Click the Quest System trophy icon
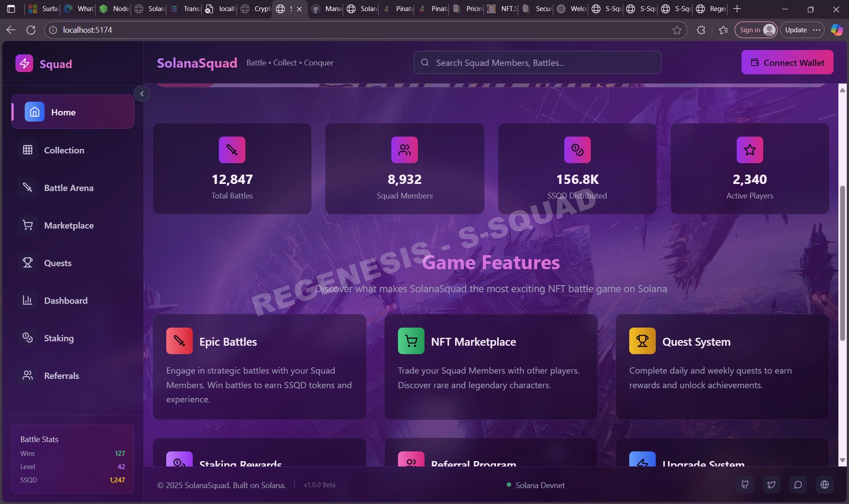 (x=642, y=340)
